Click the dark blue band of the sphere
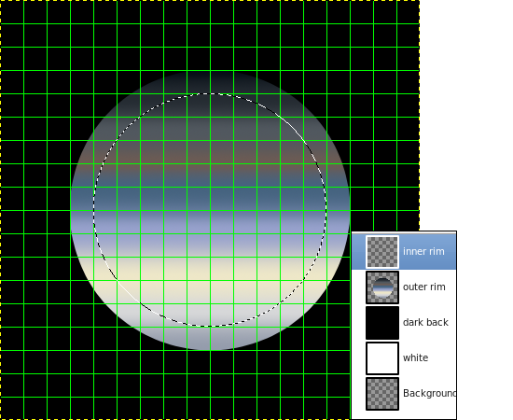This screenshot has height=420, width=513. pos(210,196)
